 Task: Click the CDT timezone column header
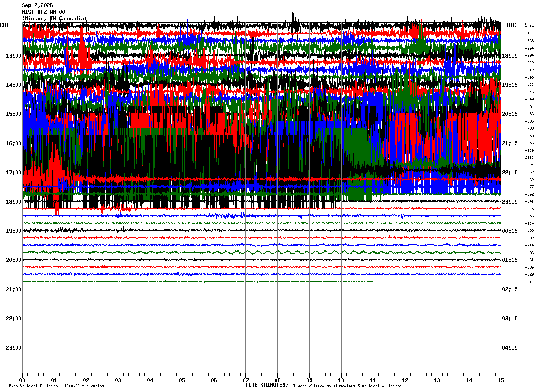pyautogui.click(x=4, y=25)
